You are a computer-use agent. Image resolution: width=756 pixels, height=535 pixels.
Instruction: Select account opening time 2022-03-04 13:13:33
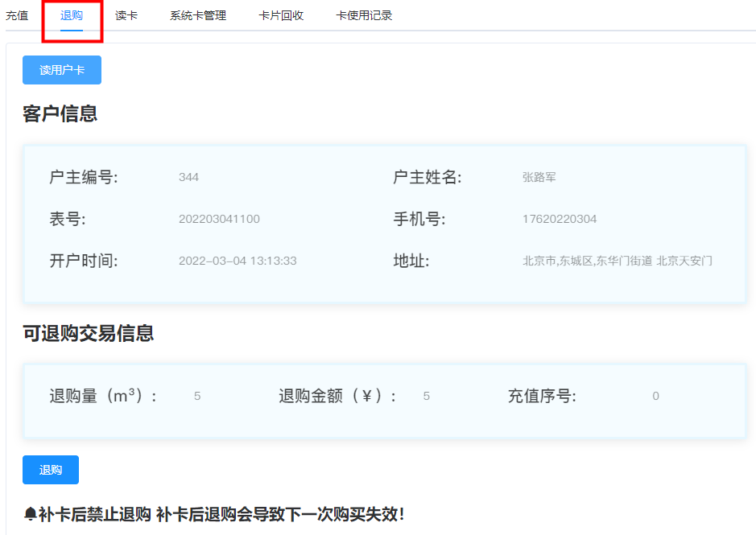click(x=238, y=261)
